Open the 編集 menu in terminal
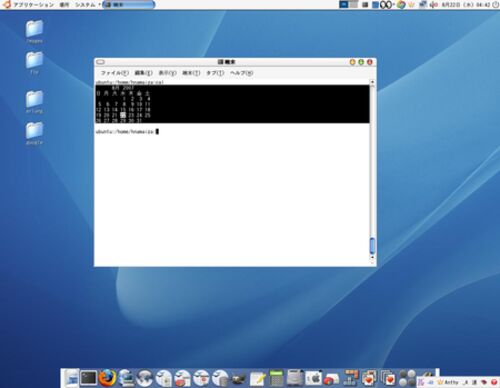 click(143, 73)
